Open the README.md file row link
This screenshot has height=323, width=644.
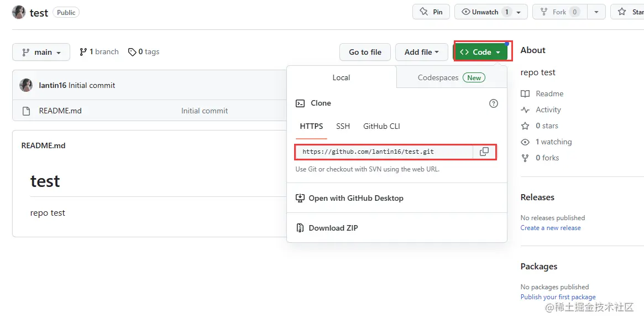tap(60, 111)
